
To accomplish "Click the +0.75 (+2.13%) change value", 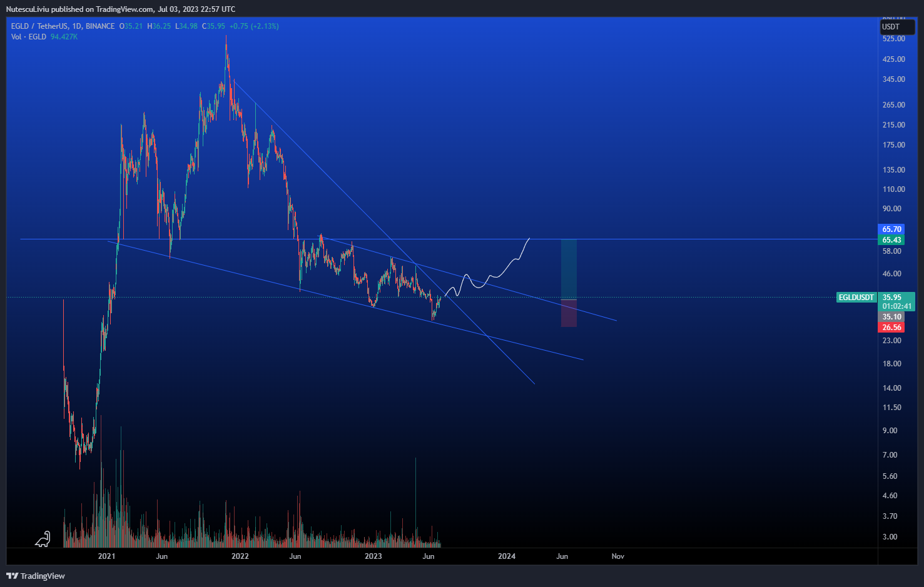I will point(254,26).
